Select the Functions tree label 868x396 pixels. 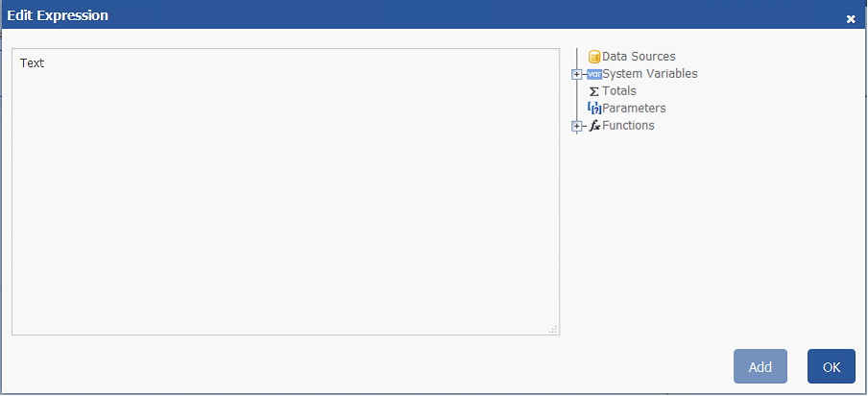[x=628, y=126]
